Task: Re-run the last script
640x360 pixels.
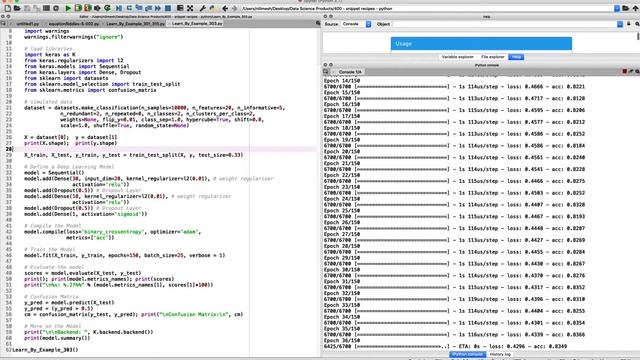Action: (x=107, y=8)
